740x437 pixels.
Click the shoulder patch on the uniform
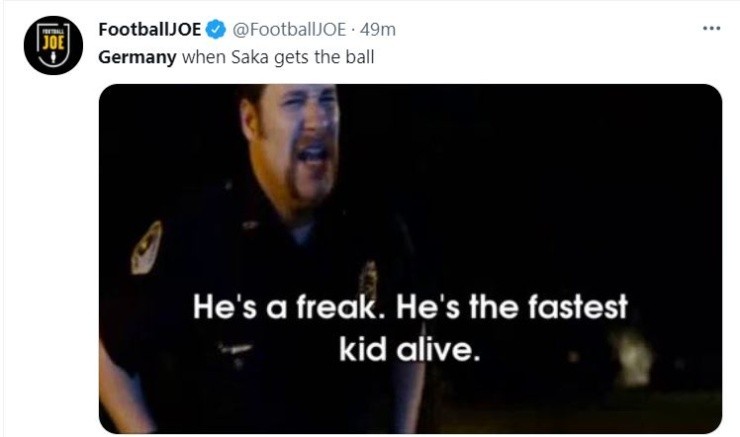pos(146,247)
